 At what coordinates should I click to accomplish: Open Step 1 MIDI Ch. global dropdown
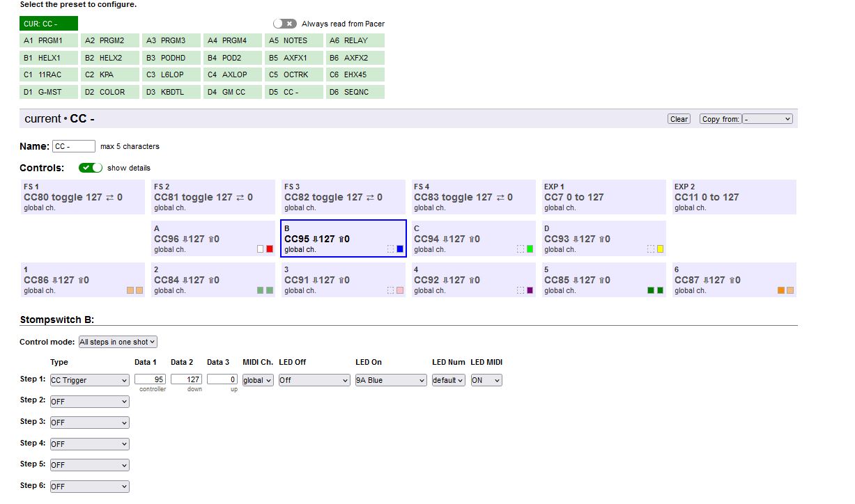[x=258, y=380]
